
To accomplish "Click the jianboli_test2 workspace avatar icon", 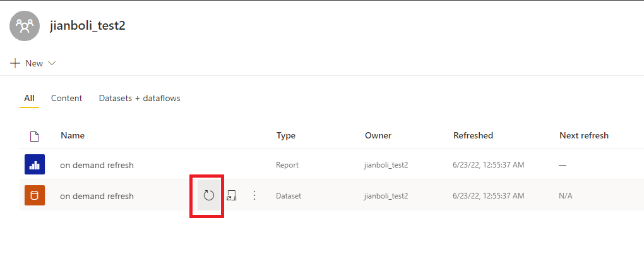I will coord(25,26).
